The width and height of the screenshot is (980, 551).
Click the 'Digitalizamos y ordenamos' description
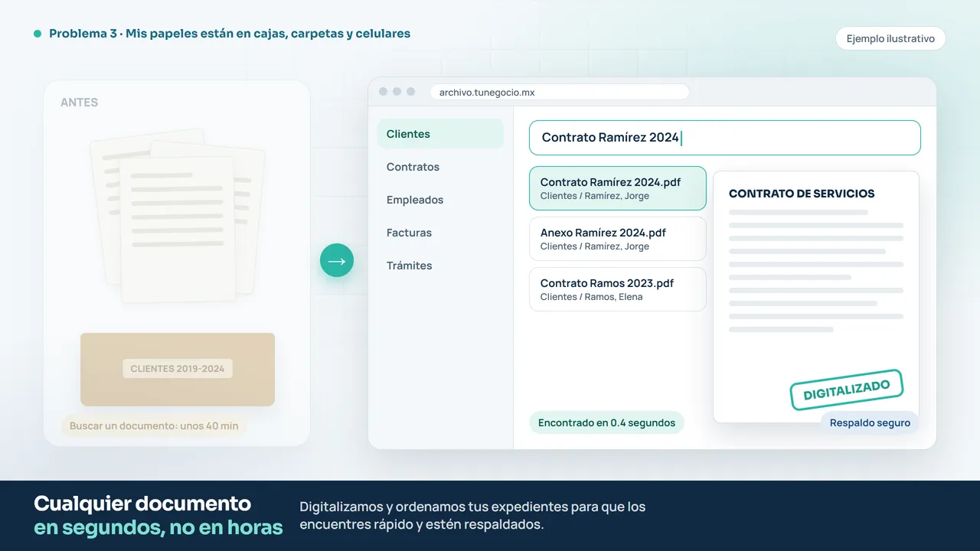473,516
